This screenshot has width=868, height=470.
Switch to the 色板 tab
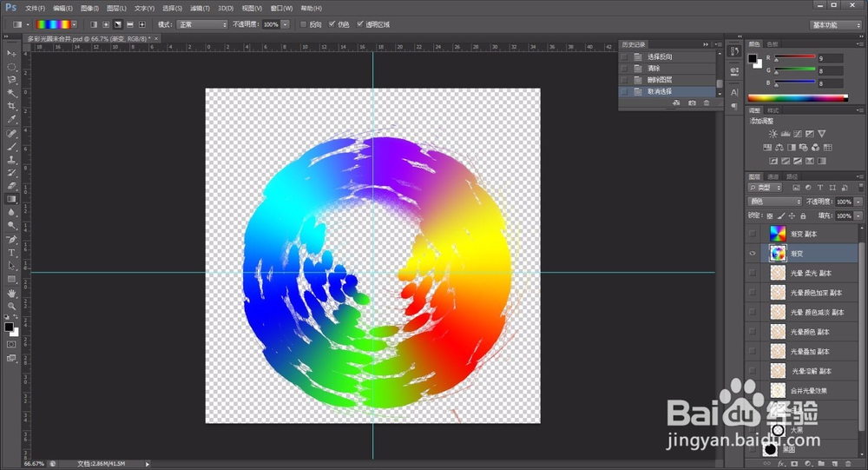point(773,43)
